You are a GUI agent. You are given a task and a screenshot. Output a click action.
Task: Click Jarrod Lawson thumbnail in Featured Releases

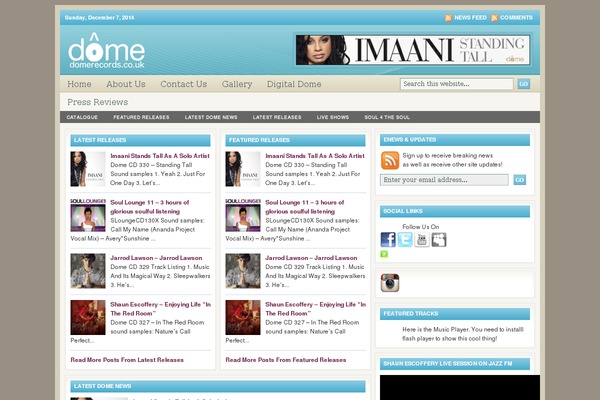[243, 271]
